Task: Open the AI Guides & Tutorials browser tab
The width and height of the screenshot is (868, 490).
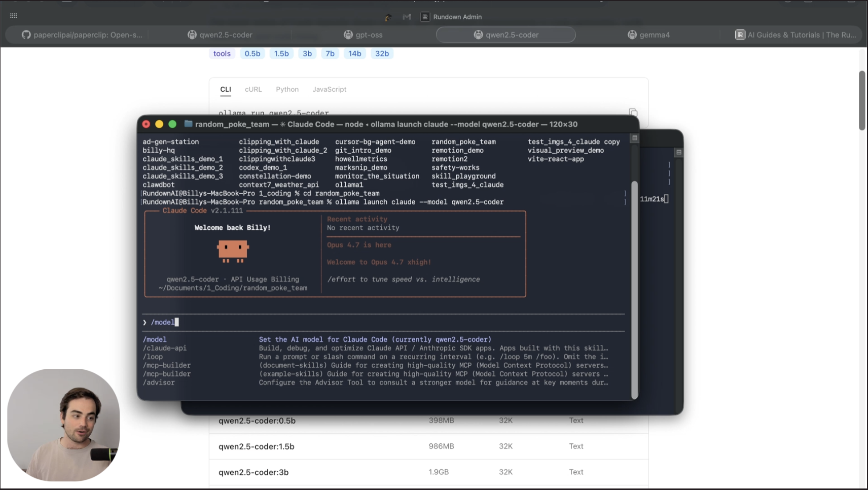Action: pos(795,35)
